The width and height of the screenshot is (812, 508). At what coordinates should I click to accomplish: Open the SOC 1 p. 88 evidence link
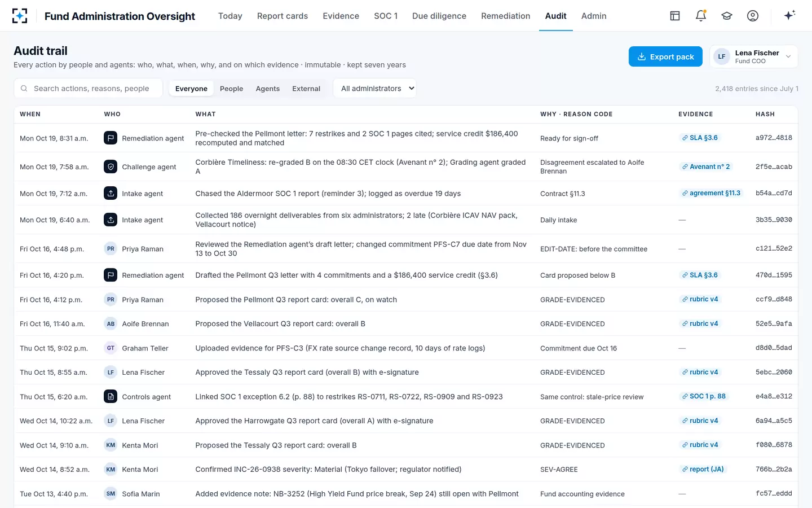704,396
